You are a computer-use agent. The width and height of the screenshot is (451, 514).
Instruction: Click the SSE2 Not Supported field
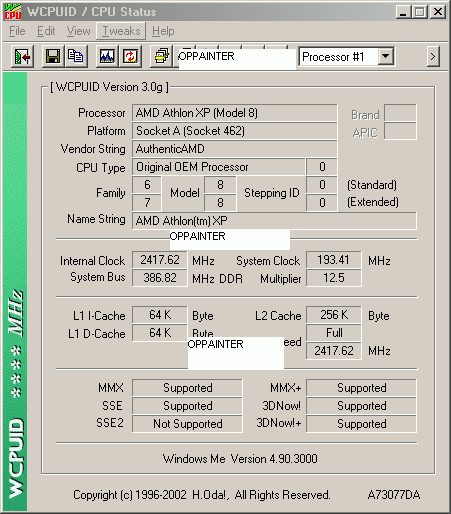tap(187, 424)
